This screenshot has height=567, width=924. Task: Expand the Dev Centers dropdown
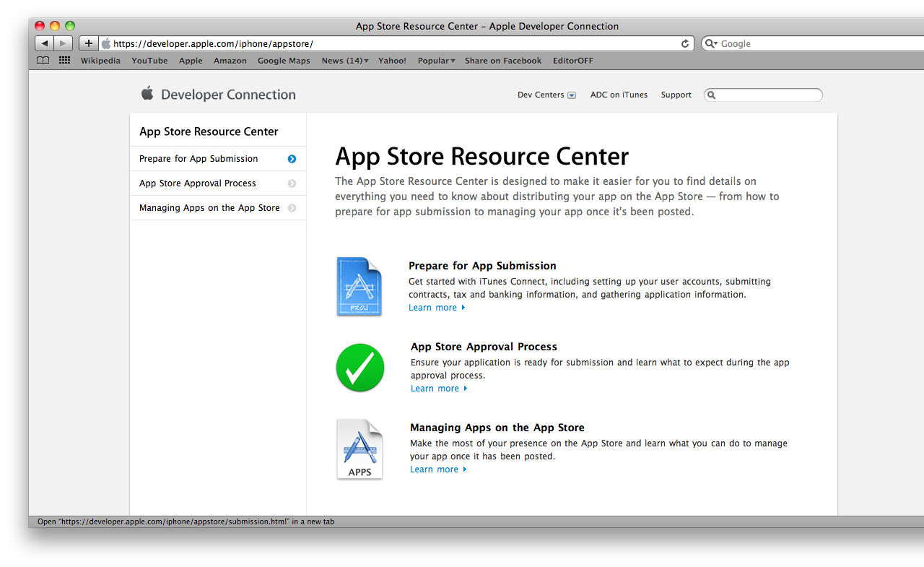(x=546, y=95)
